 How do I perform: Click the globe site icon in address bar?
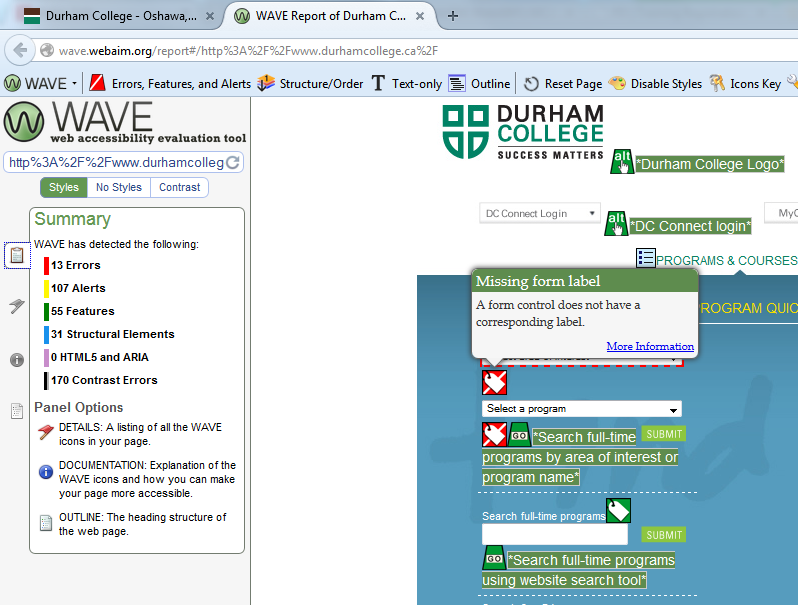tap(47, 50)
